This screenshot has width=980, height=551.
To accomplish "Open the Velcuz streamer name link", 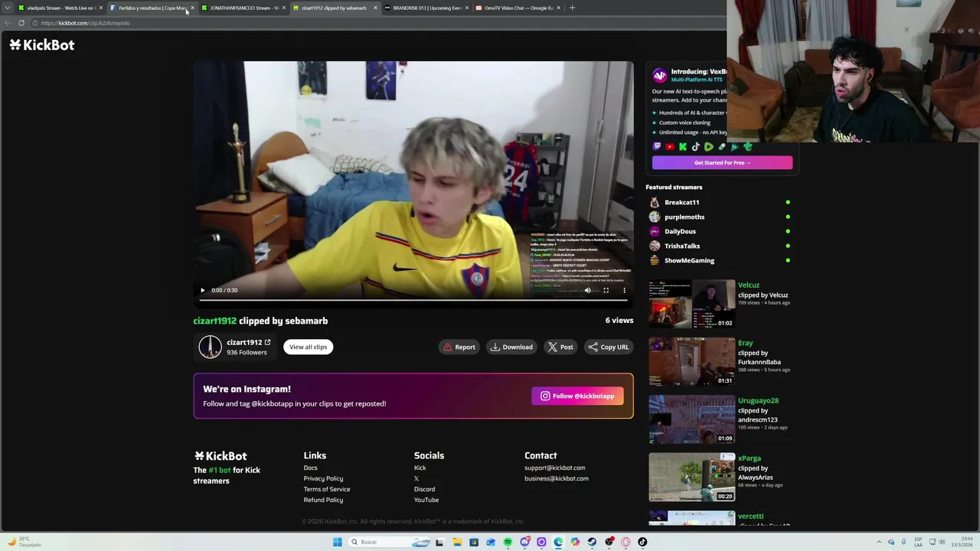I will (749, 285).
